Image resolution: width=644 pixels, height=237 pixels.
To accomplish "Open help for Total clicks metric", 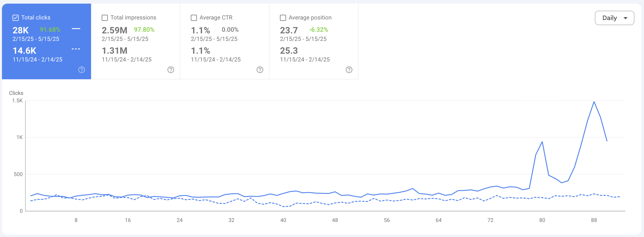I will (82, 70).
